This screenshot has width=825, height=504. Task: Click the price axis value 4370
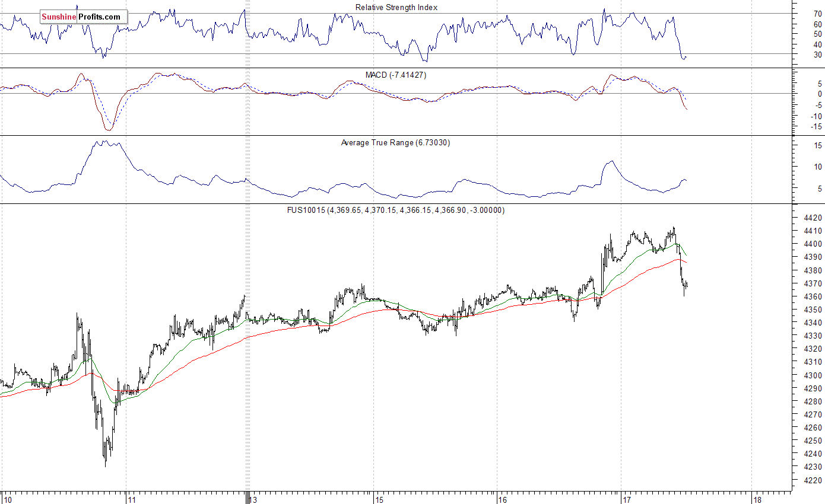coord(813,283)
